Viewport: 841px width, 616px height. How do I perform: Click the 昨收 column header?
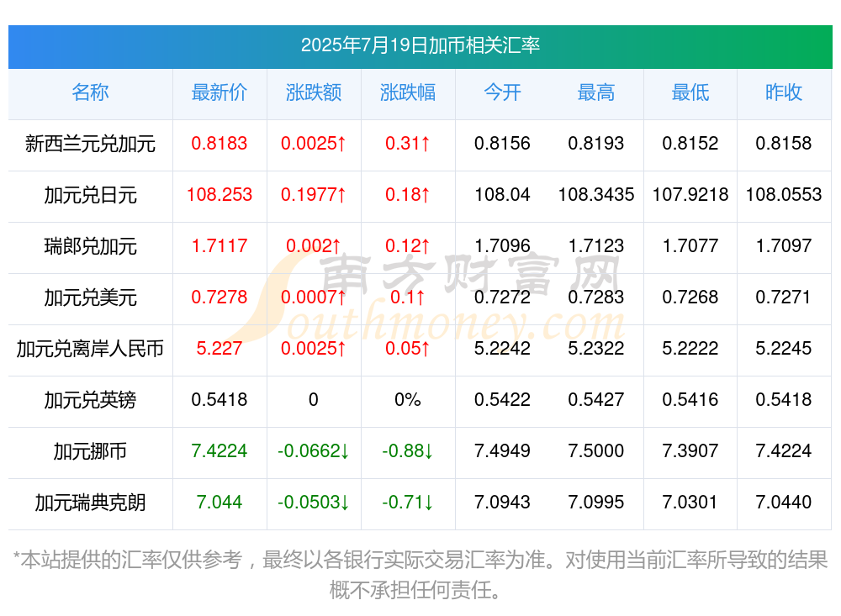point(784,92)
